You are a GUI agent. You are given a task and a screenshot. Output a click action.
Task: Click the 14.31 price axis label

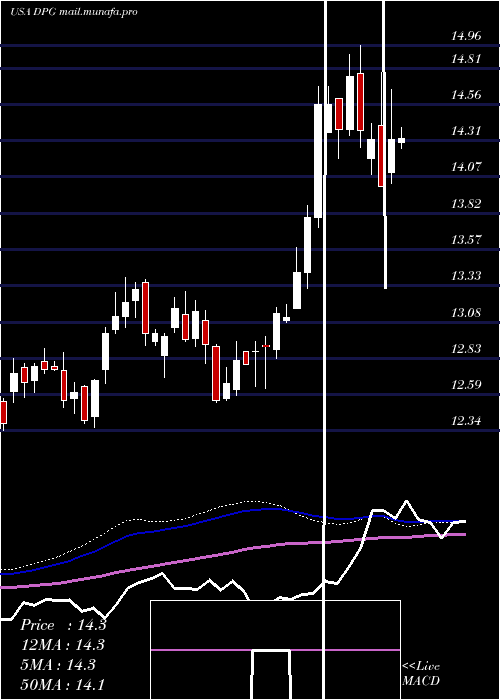tap(466, 131)
